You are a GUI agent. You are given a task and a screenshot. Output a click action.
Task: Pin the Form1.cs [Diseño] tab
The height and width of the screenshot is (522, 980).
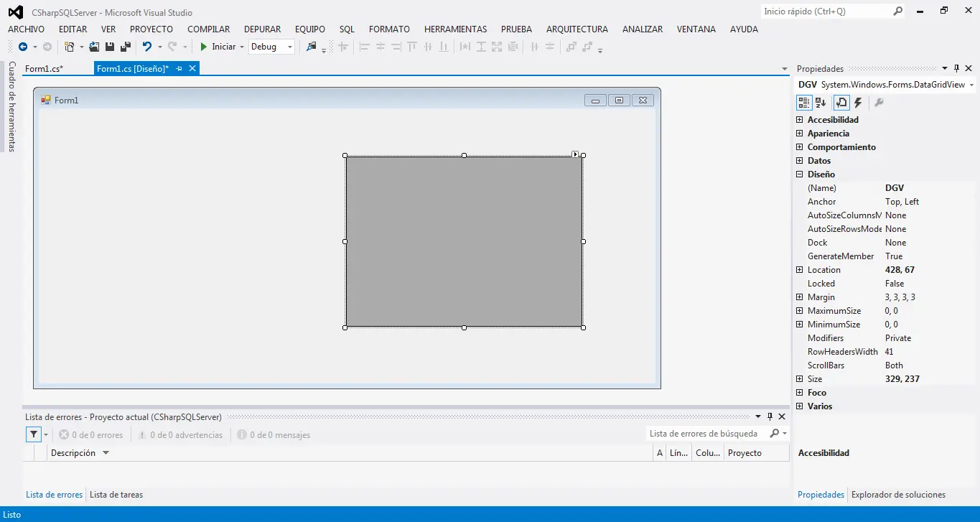coord(179,69)
